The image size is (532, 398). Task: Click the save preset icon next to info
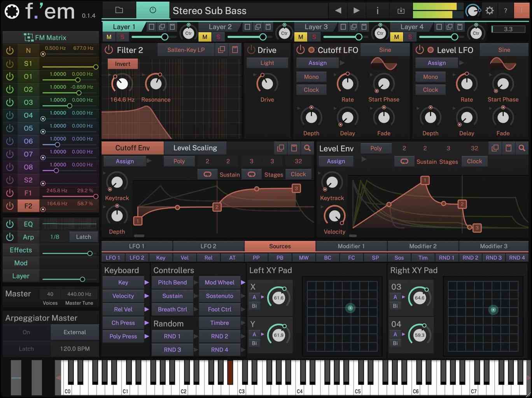click(x=401, y=11)
